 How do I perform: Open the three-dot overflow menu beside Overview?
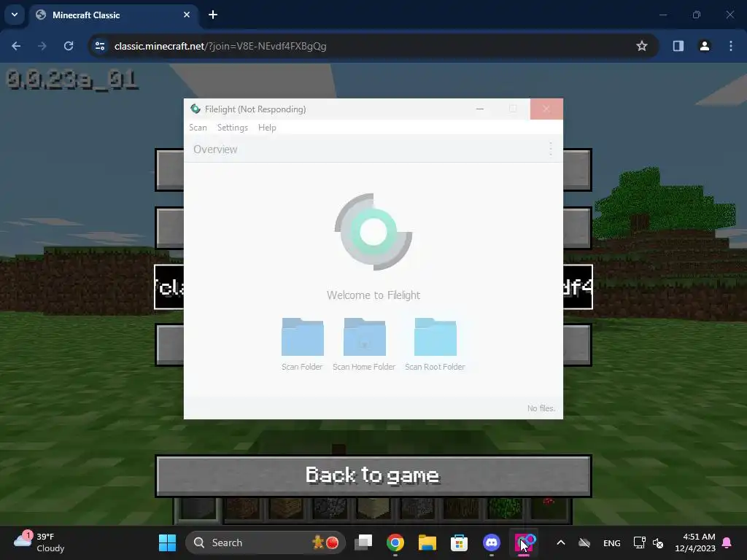550,149
